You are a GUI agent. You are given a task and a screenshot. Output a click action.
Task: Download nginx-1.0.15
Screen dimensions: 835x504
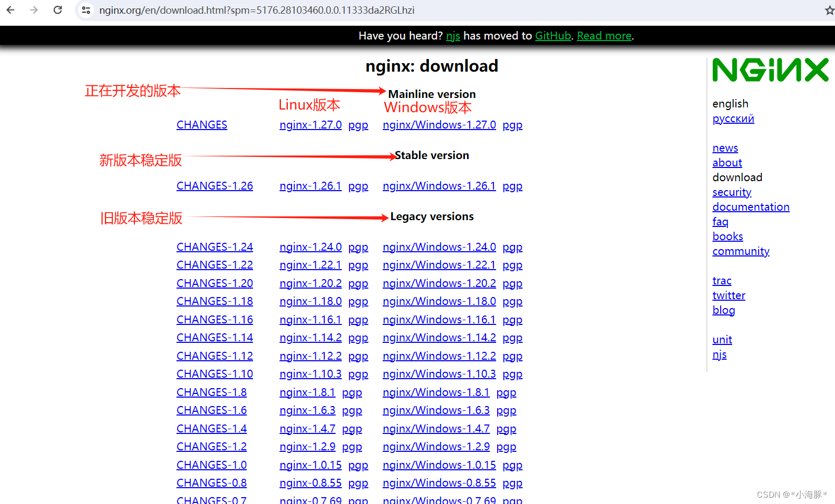310,465
